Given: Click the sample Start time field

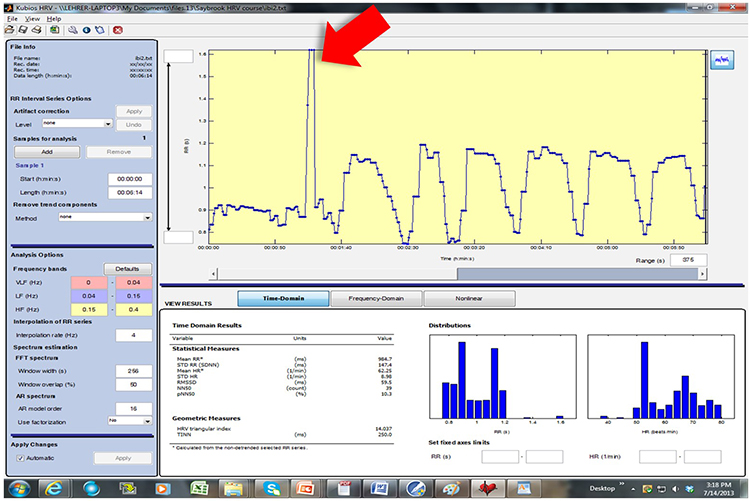Looking at the screenshot, I should [130, 179].
